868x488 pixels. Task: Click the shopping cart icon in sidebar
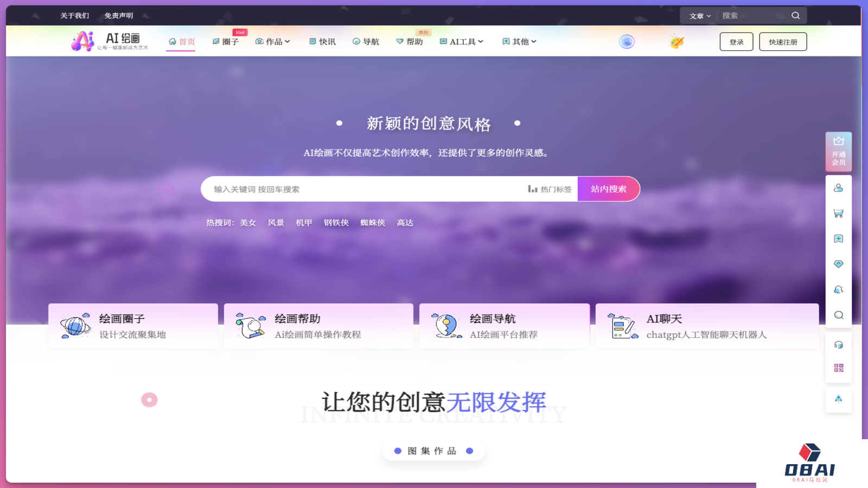pyautogui.click(x=838, y=213)
